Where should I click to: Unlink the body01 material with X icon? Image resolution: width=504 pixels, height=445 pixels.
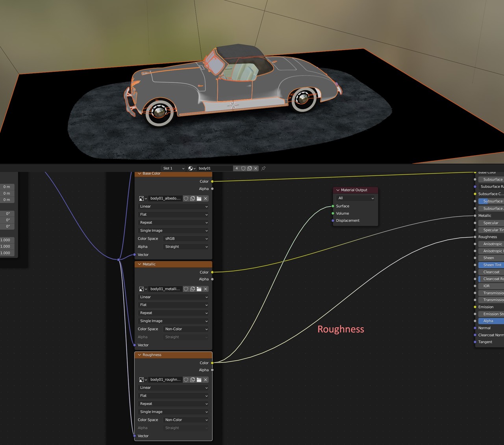[x=256, y=168]
